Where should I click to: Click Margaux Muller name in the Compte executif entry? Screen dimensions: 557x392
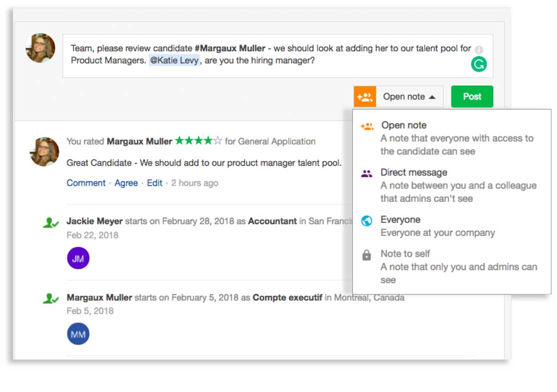pos(99,297)
